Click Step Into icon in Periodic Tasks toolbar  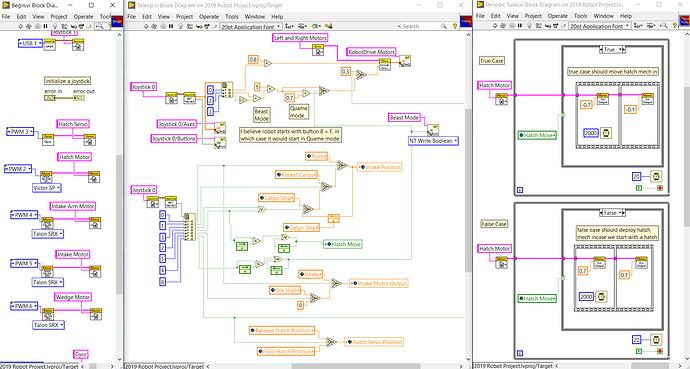548,26
